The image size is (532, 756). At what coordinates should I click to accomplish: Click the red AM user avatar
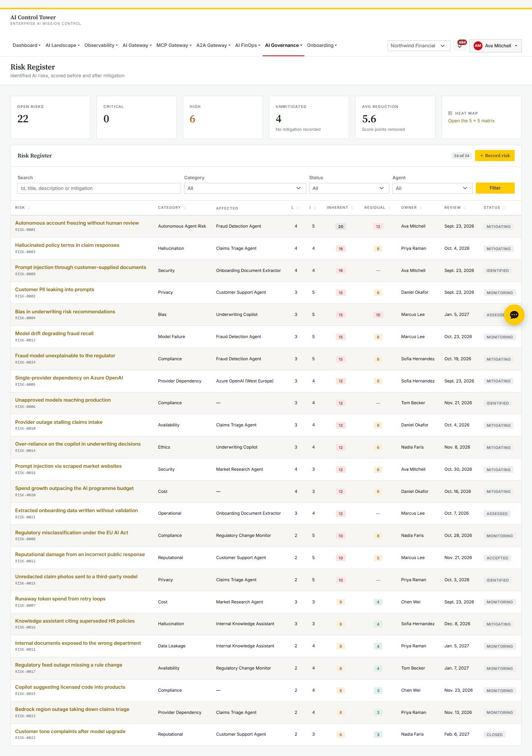[478, 46]
